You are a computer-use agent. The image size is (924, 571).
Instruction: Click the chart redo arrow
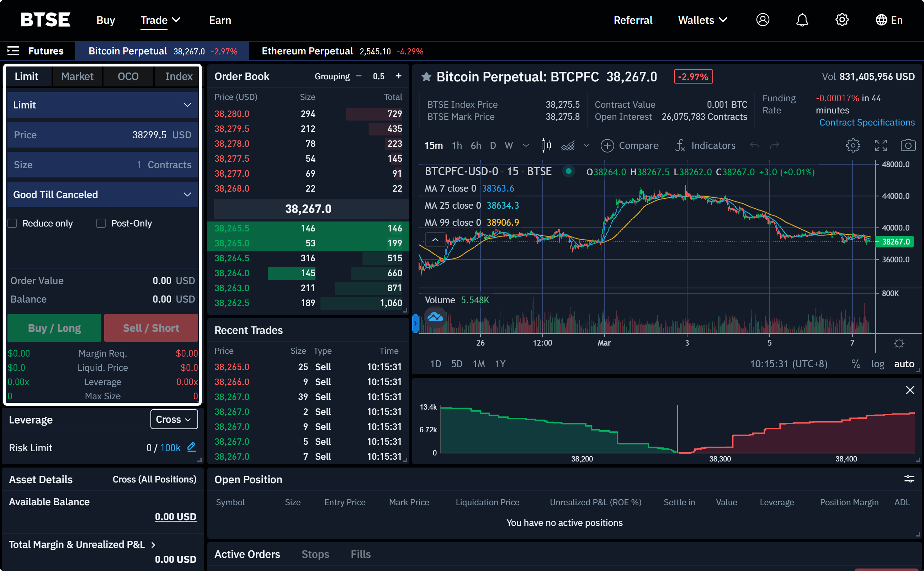[774, 145]
